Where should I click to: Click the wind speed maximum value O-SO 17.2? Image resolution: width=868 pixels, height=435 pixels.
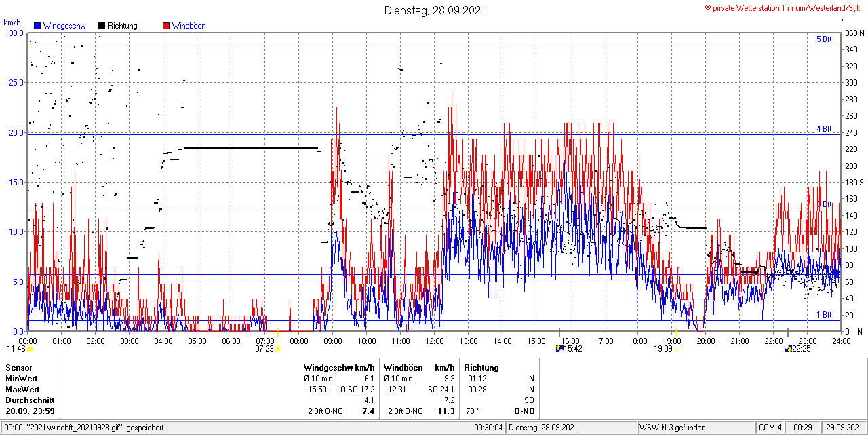357,390
